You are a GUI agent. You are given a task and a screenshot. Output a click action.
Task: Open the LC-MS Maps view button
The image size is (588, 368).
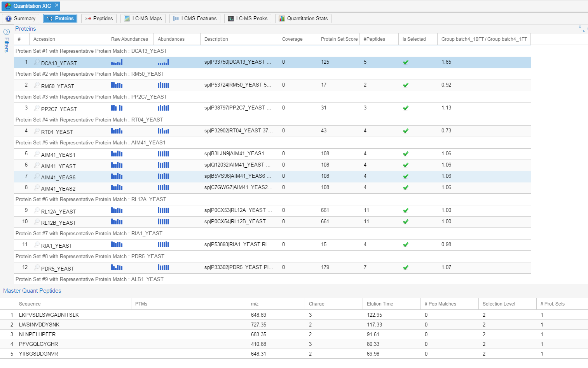143,19
